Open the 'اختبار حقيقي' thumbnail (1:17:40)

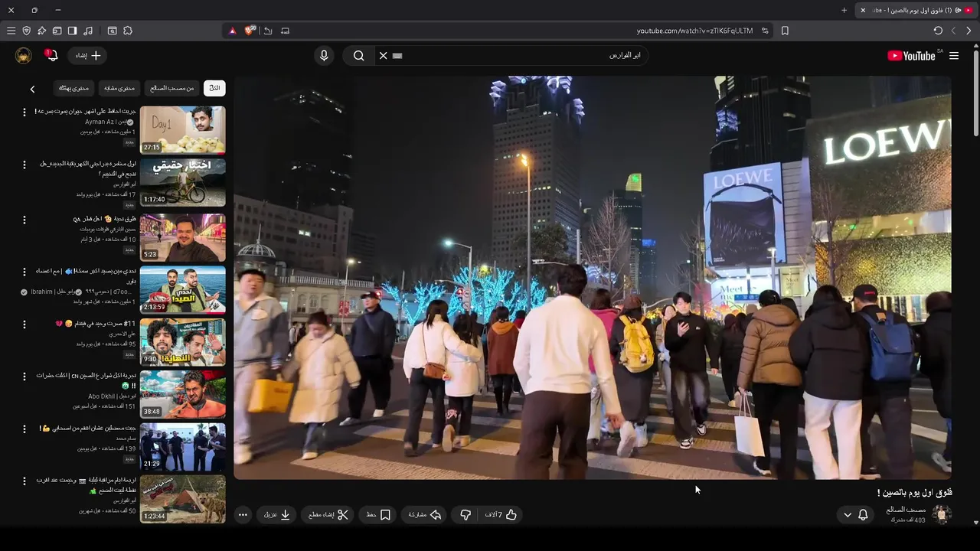click(x=183, y=182)
